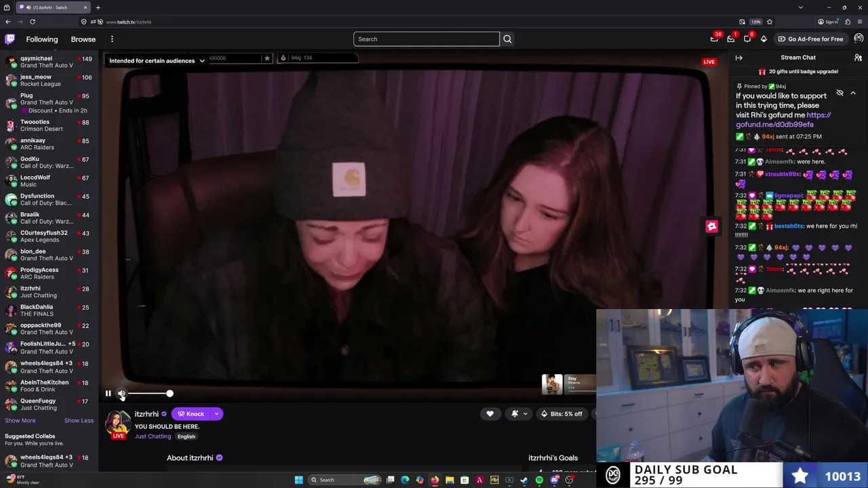Screen dimensions: 868x488
Task: Open C0urtesyflush32 Apex Legends channel
Action: [49, 236]
